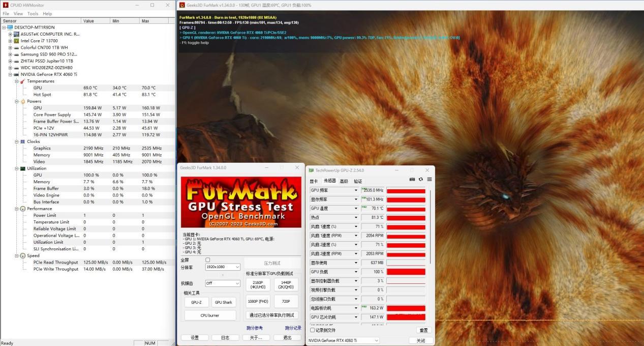Viewport: 644px width, 346px height.
Task: Click the 跑分参考 link in FurMark
Action: coord(254,328)
